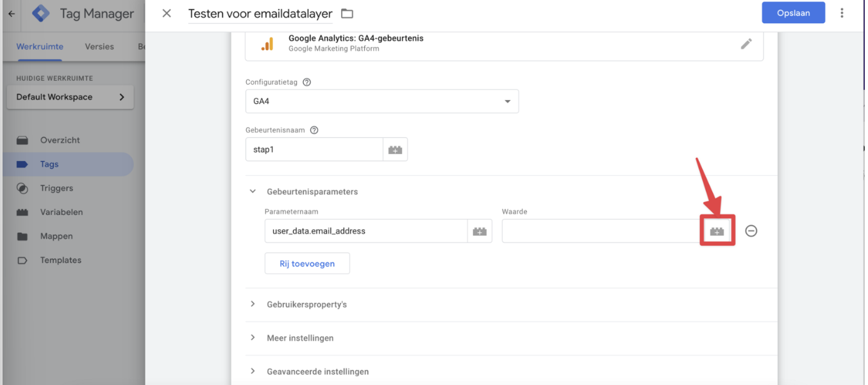Click the variable picker icon next to Waarde
868x385 pixels.
717,231
